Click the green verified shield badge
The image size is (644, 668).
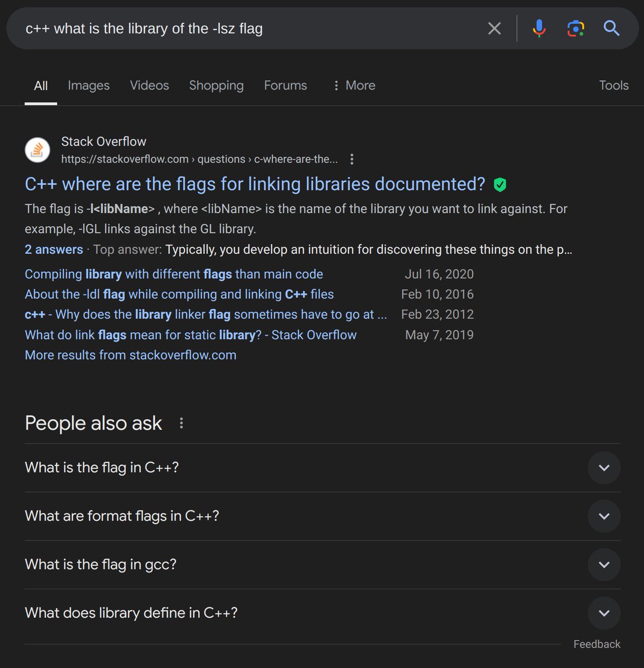click(500, 184)
